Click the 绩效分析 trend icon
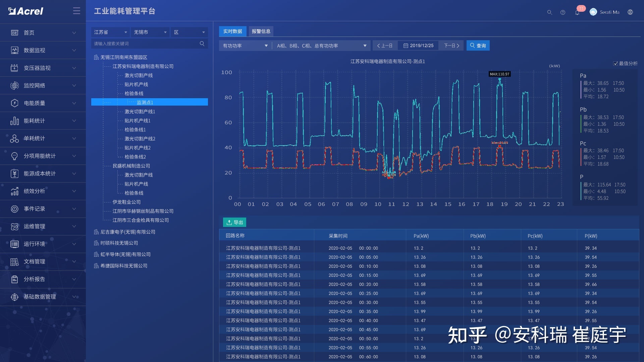The width and height of the screenshot is (644, 362). point(14,191)
